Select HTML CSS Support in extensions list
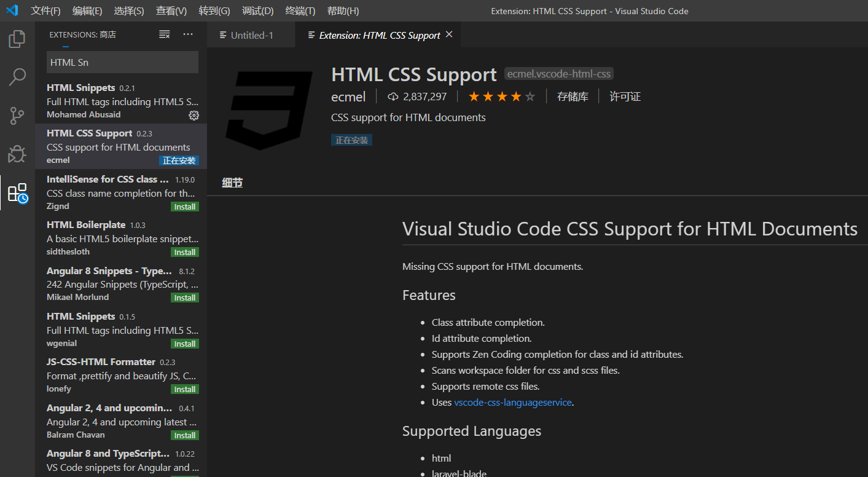 (x=121, y=146)
